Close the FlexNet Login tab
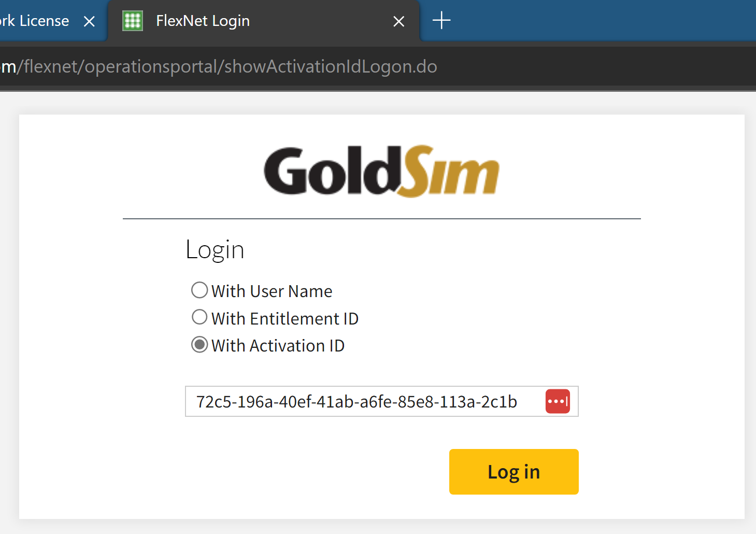 398,21
